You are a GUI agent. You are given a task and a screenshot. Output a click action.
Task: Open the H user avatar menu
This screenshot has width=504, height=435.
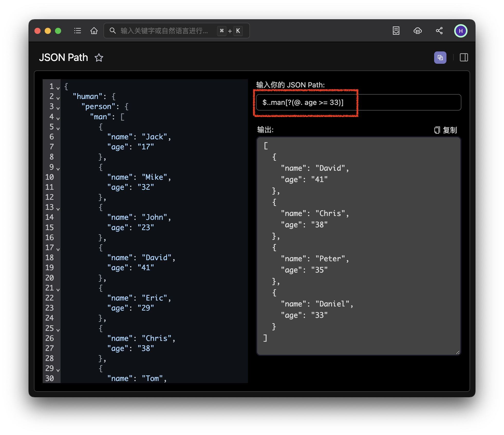click(461, 31)
